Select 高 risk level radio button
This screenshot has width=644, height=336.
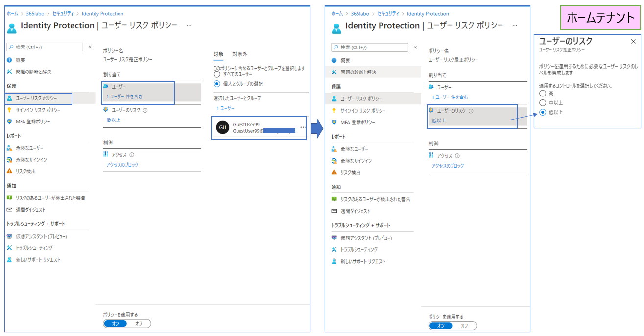point(543,93)
